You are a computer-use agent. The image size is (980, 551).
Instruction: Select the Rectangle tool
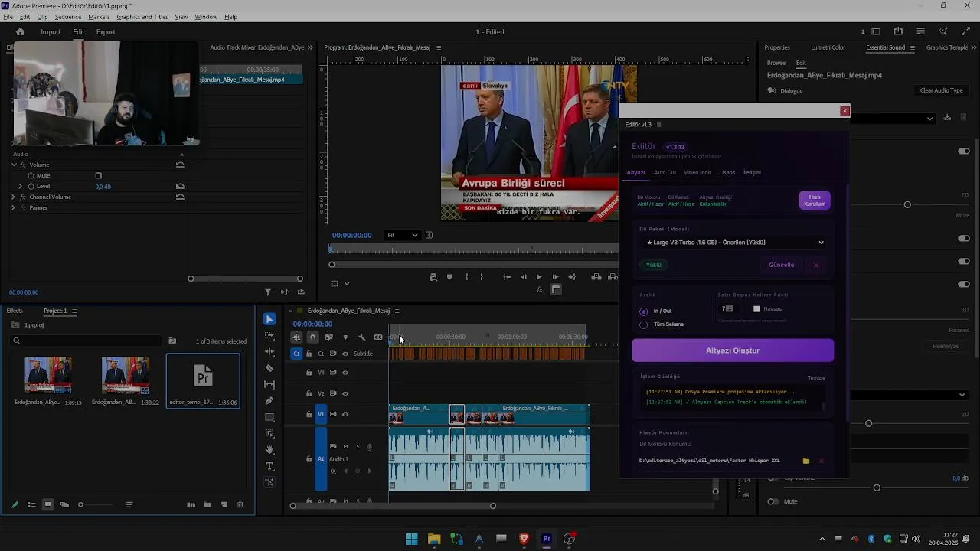tap(269, 417)
